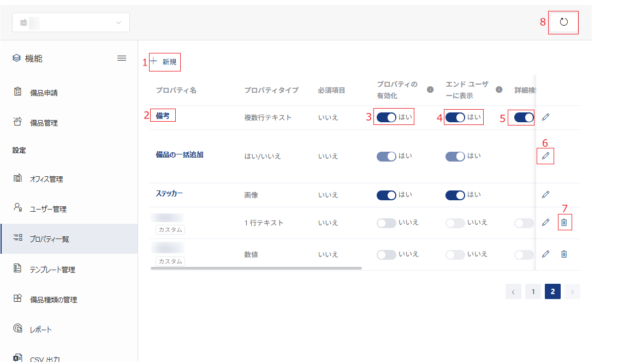
Task: Click the edit pencil for 数値 row
Action: 545,254
